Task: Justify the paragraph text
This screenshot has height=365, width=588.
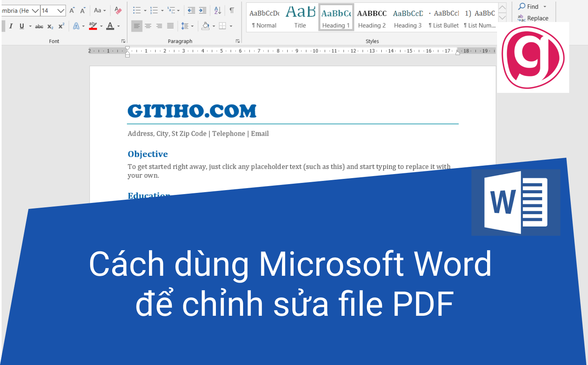Action: pyautogui.click(x=170, y=26)
